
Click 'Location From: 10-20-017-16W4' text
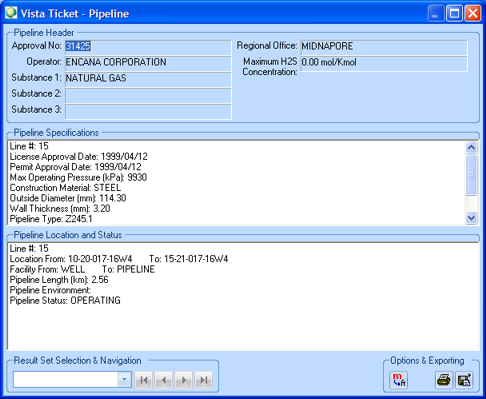(71, 259)
